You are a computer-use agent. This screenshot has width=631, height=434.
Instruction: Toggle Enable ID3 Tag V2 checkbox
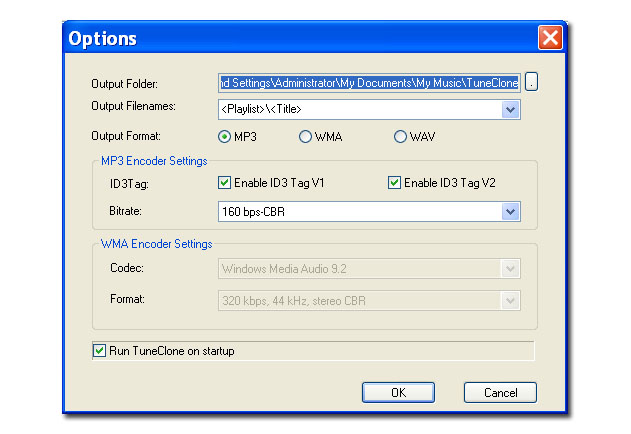(x=441, y=183)
